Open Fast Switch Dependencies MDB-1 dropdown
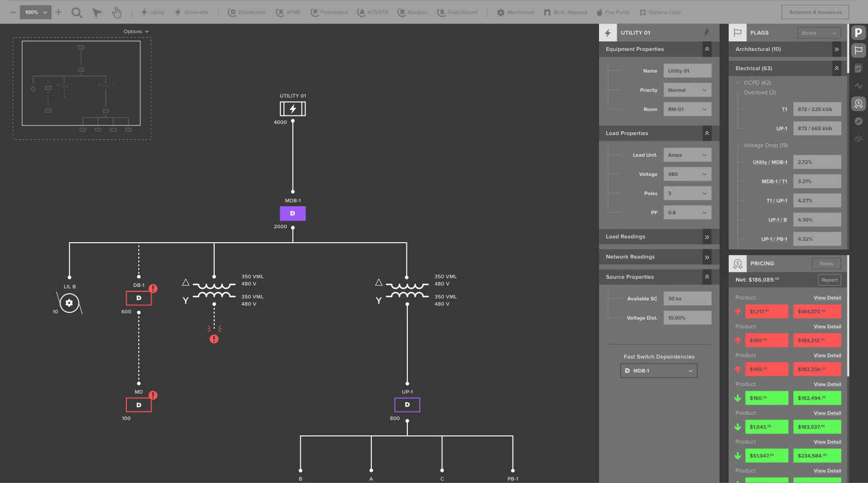Screen dimensions: 868x483 pyautogui.click(x=659, y=371)
